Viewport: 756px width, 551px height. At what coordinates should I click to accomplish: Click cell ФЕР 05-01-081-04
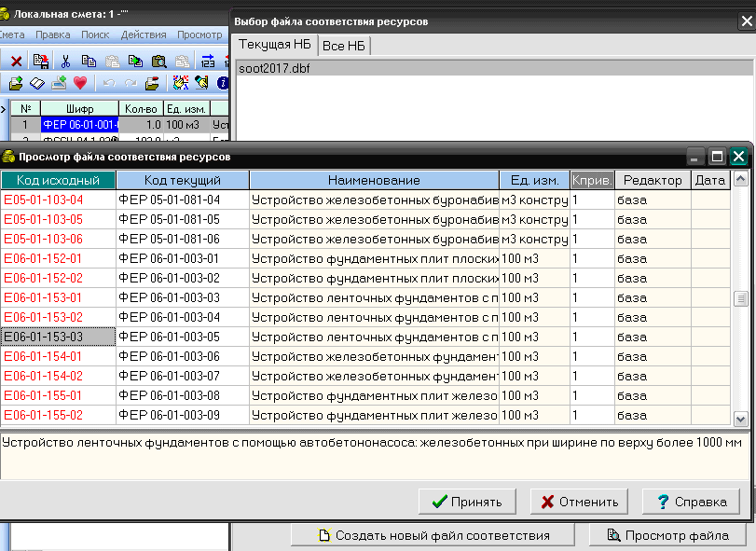183,200
